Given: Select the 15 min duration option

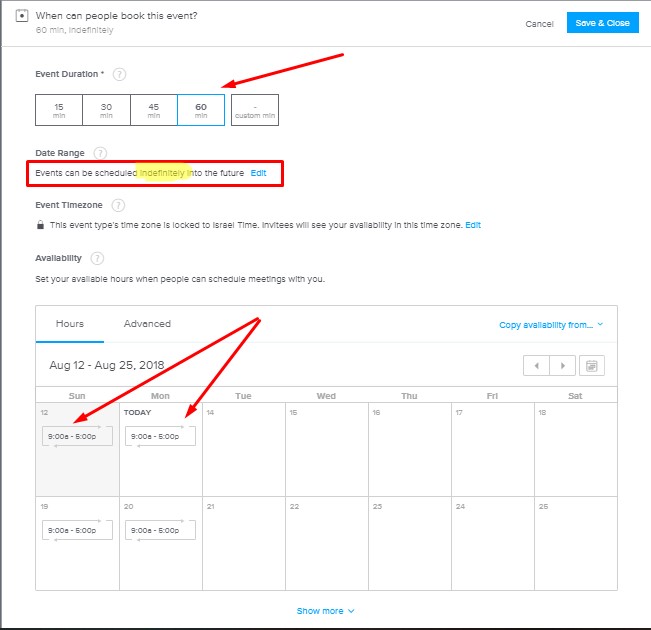Looking at the screenshot, I should pos(59,110).
